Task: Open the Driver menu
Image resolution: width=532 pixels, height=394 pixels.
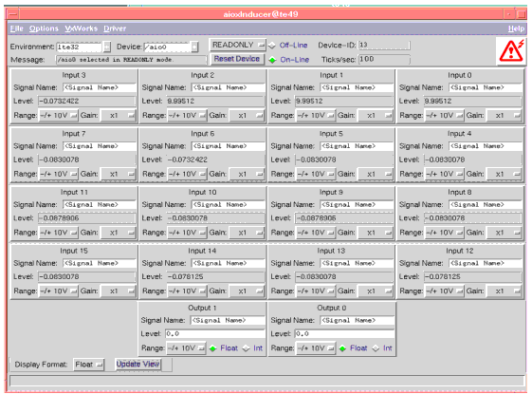Action: tap(115, 28)
